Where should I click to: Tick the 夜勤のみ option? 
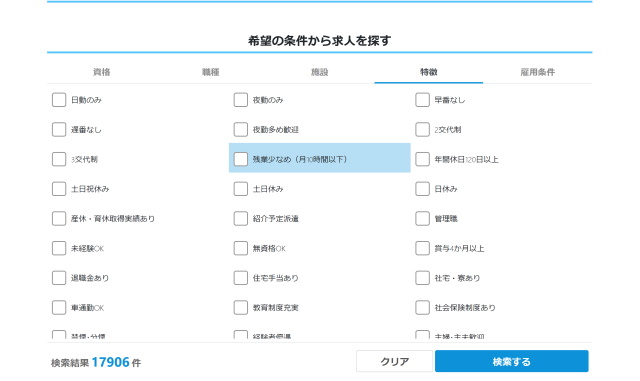click(240, 100)
